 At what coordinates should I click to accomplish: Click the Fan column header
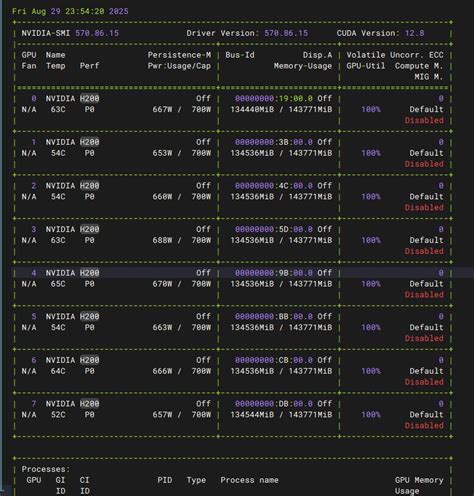tap(29, 66)
